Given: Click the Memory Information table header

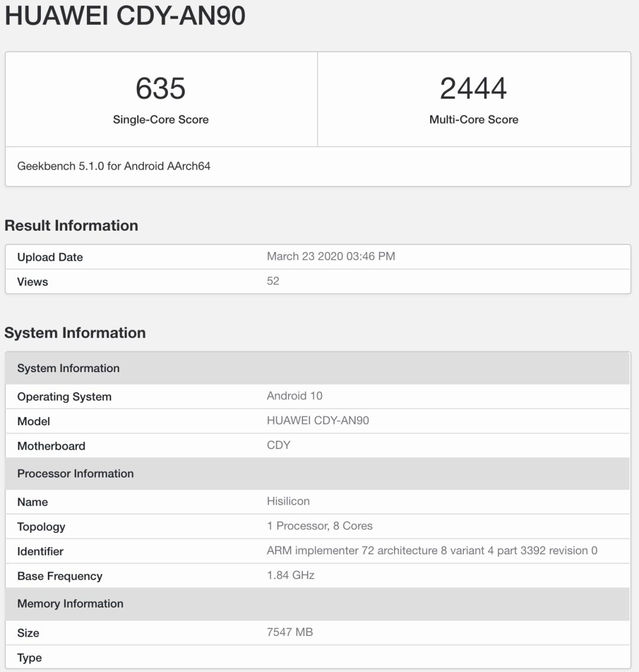Looking at the screenshot, I should point(318,604).
